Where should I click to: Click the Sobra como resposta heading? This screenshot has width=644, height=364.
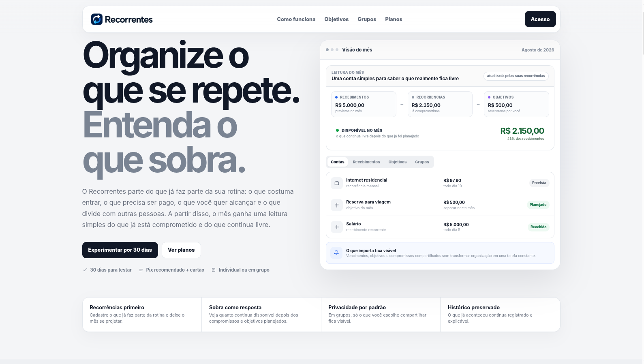coord(235,308)
